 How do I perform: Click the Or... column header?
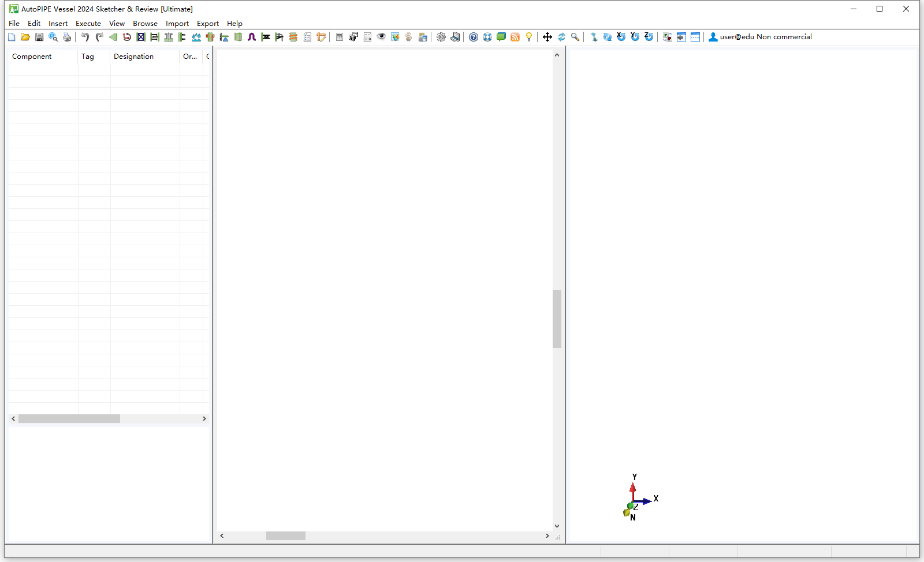tap(191, 57)
